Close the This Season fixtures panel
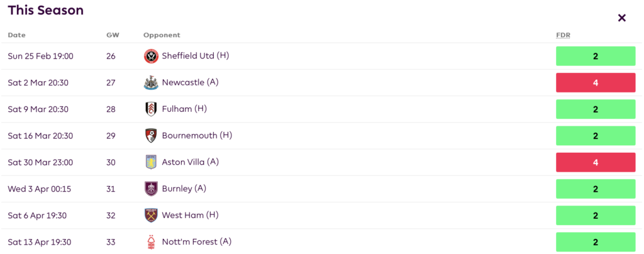The height and width of the screenshot is (254, 644). (x=622, y=18)
